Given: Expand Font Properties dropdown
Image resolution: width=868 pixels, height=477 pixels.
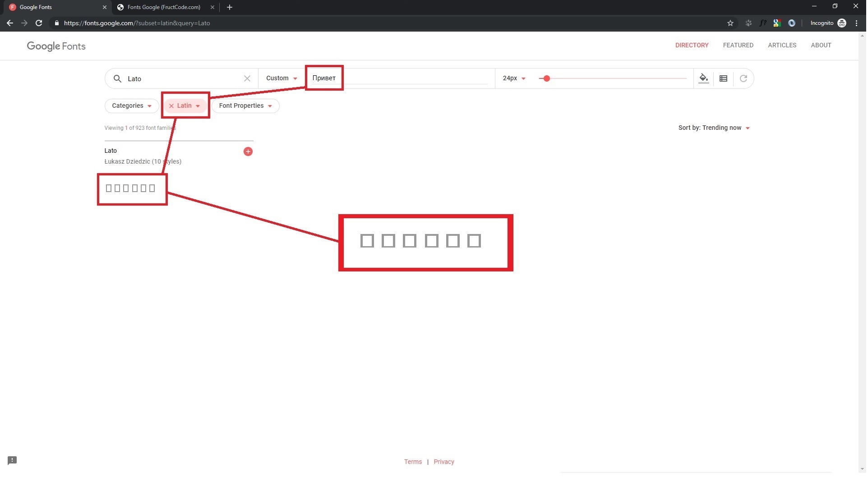Looking at the screenshot, I should pos(246,106).
